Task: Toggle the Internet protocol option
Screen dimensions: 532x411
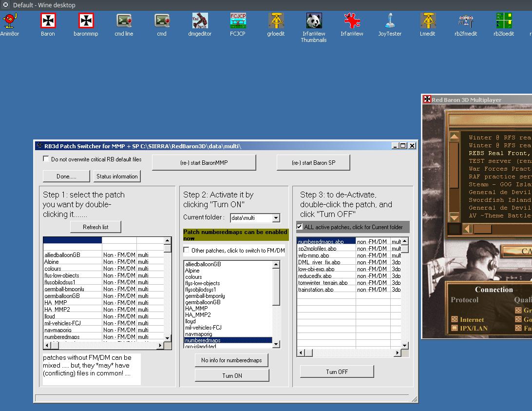Action: pyautogui.click(x=455, y=320)
